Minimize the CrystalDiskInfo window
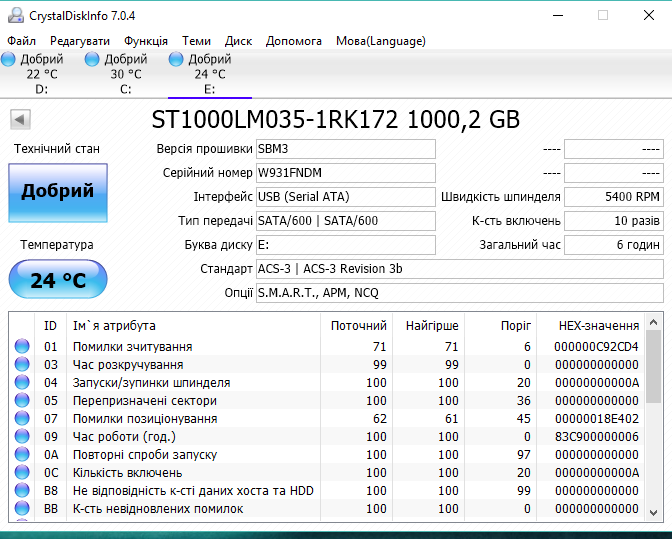 558,15
